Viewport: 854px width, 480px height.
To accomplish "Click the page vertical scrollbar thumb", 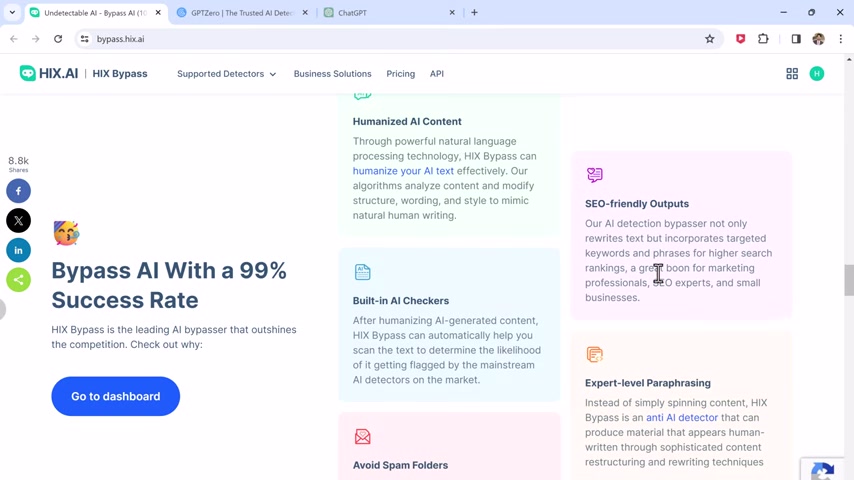I will click(x=849, y=280).
